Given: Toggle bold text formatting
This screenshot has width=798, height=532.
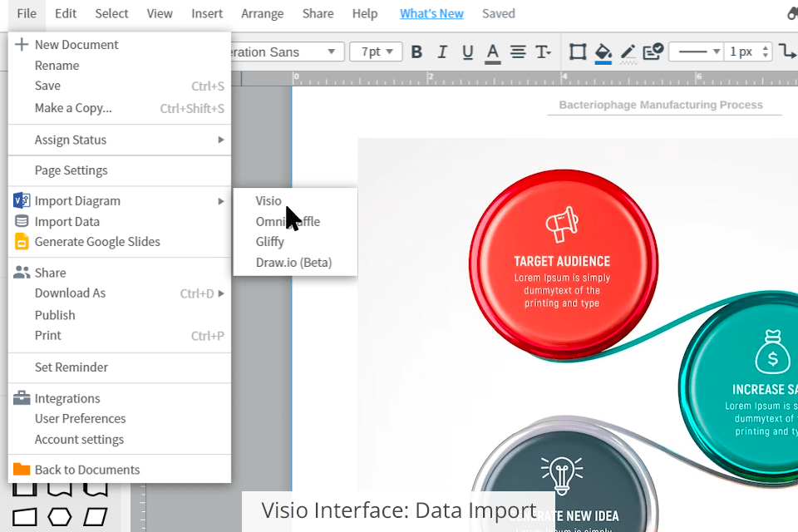Looking at the screenshot, I should pos(417,52).
